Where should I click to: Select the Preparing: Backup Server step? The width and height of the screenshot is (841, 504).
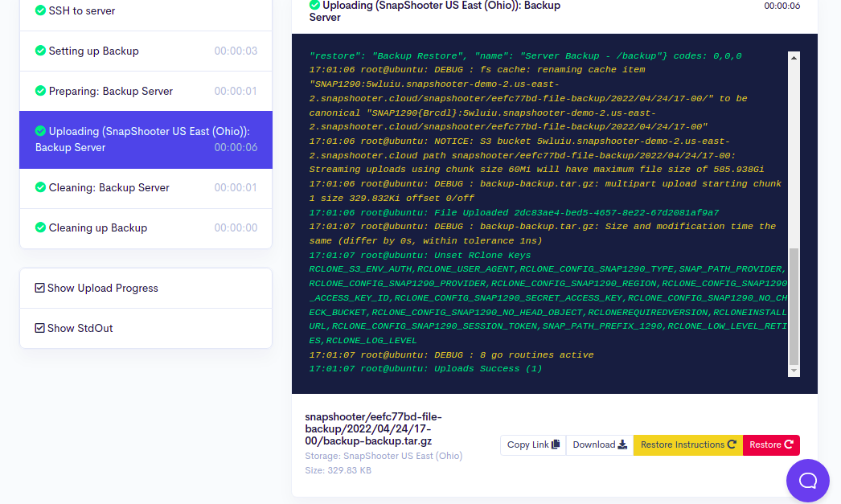click(x=146, y=91)
